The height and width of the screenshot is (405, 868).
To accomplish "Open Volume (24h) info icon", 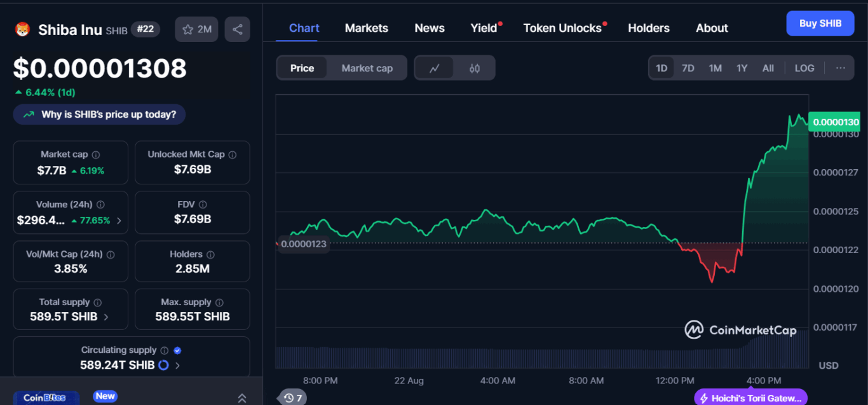I will (x=100, y=205).
